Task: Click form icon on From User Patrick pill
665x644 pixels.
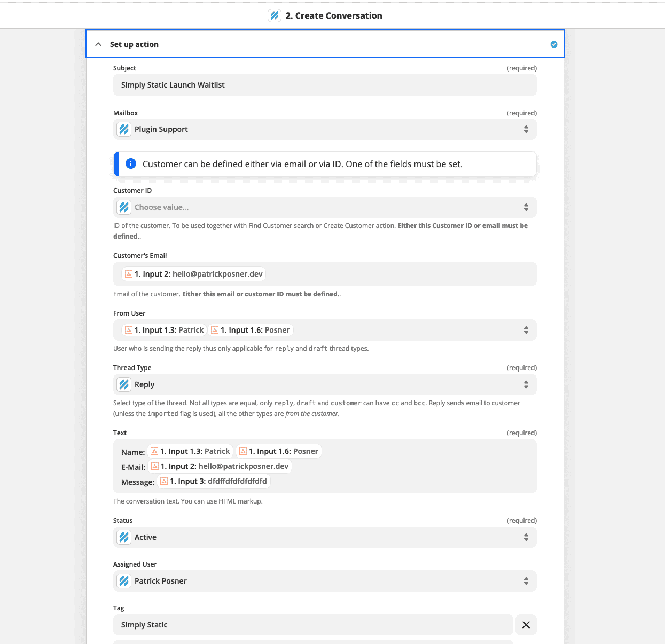Action: tap(129, 330)
